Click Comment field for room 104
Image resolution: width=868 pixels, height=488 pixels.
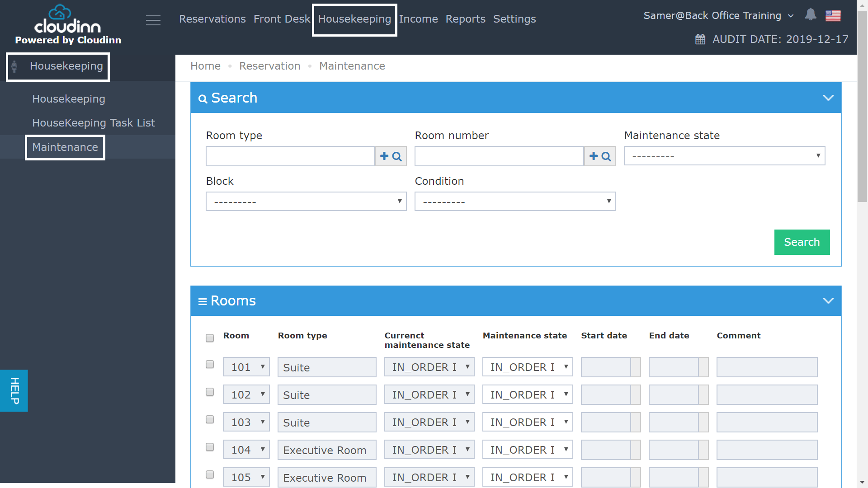pyautogui.click(x=767, y=450)
